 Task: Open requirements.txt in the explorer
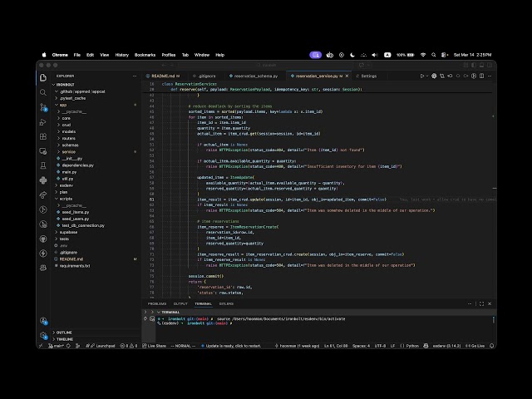pyautogui.click(x=75, y=266)
